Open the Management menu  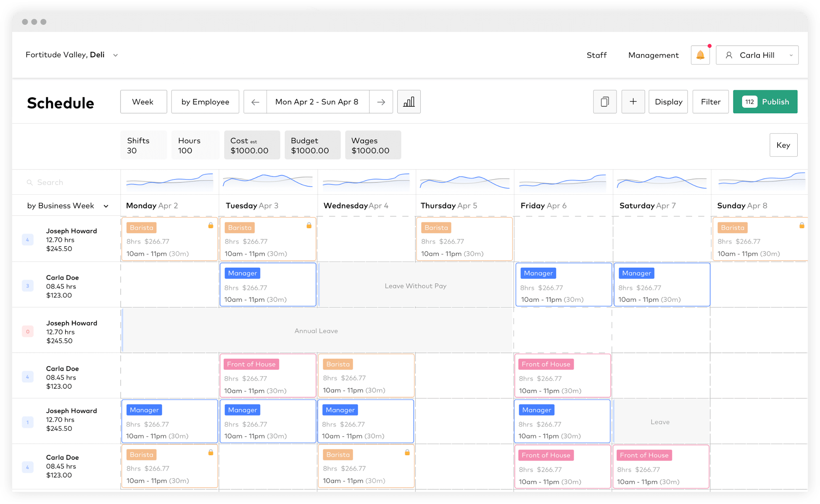[x=653, y=55]
